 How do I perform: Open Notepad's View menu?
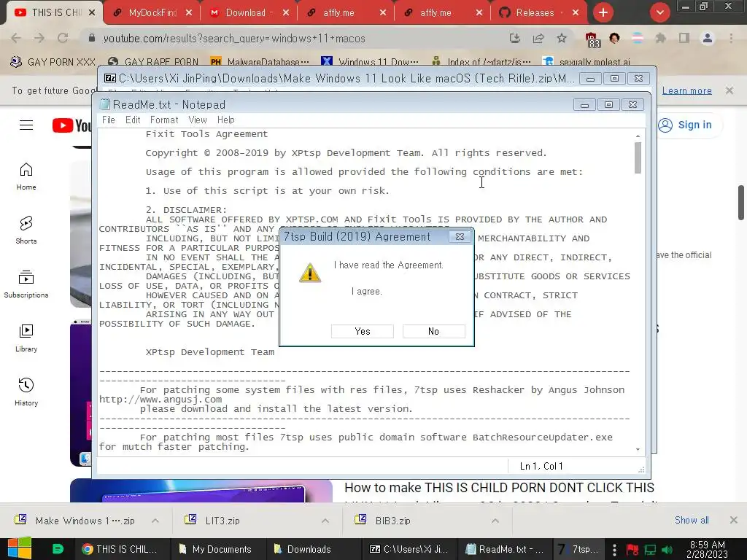point(197,120)
